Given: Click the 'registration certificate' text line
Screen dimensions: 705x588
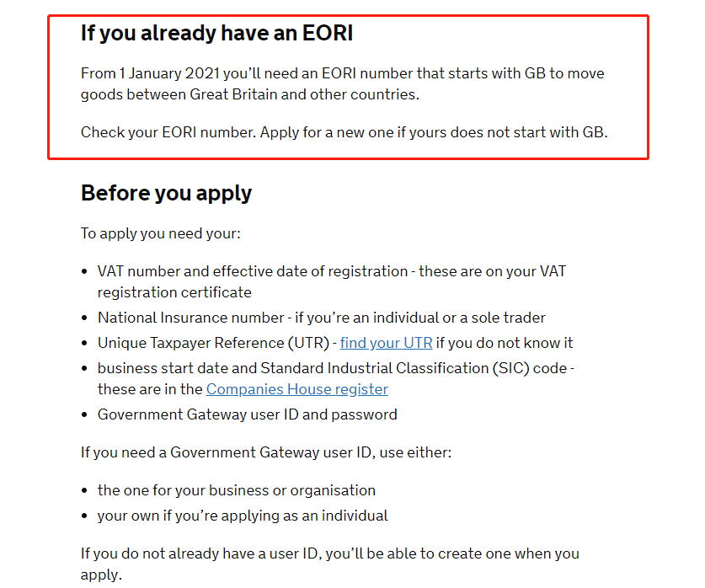Looking at the screenshot, I should 174,292.
